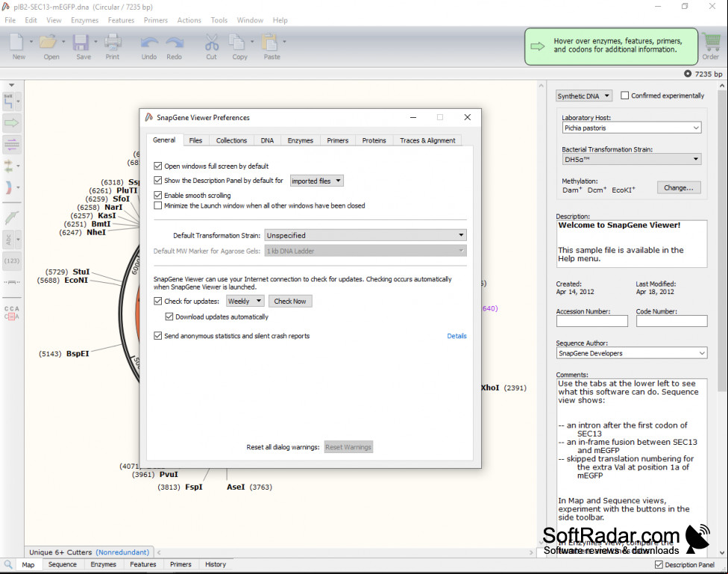Click the Paste clipboard icon
Image resolution: width=728 pixels, height=574 pixels.
click(x=269, y=42)
